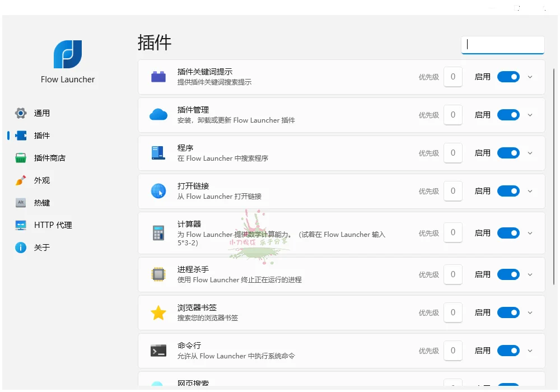
Task: Open the 浏览器书签 expander arrow
Action: pyautogui.click(x=530, y=312)
